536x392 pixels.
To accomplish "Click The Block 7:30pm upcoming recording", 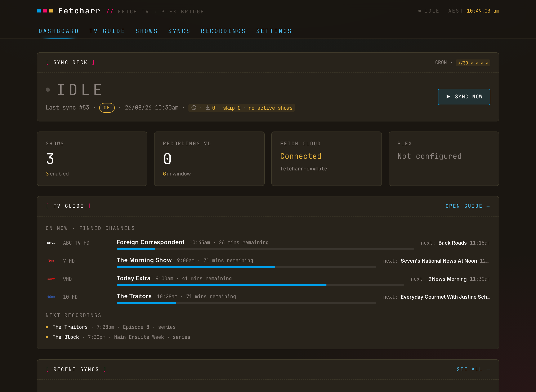I will pos(118,337).
